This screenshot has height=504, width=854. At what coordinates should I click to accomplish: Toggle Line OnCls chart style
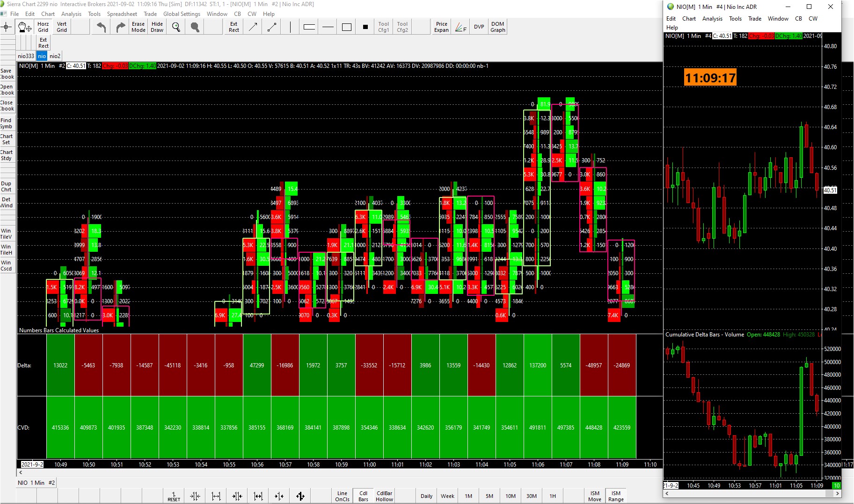click(342, 496)
